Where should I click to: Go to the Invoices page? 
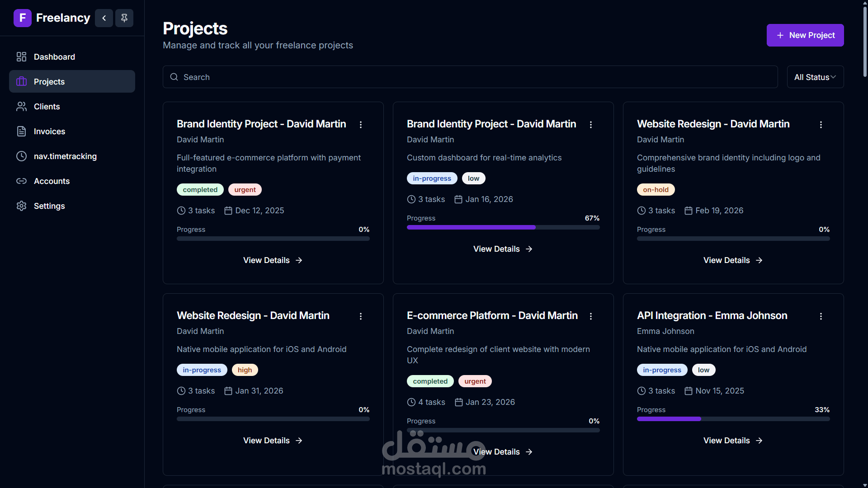point(49,131)
